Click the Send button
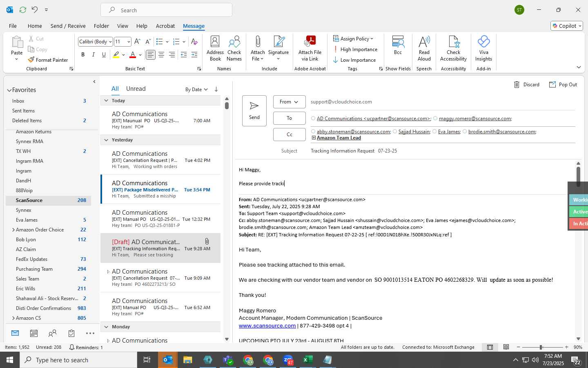Viewport: 588px width, 368px height. [x=254, y=111]
